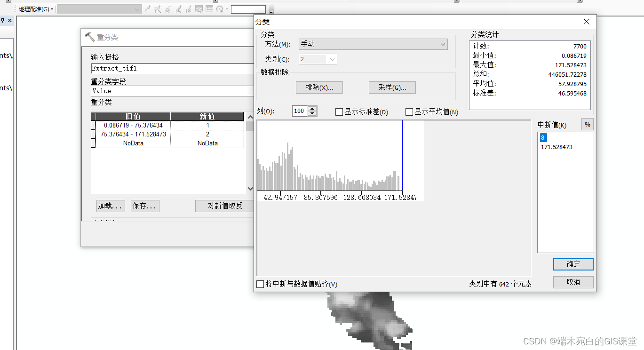Click break value edit box showing 8

coord(543,137)
